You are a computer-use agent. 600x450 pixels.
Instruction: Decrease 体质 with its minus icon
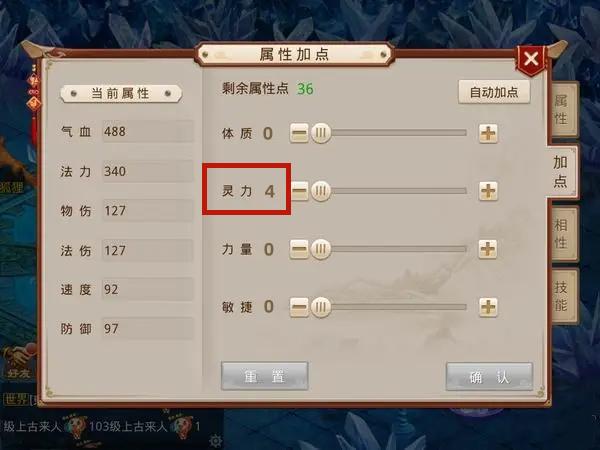pyautogui.click(x=299, y=133)
